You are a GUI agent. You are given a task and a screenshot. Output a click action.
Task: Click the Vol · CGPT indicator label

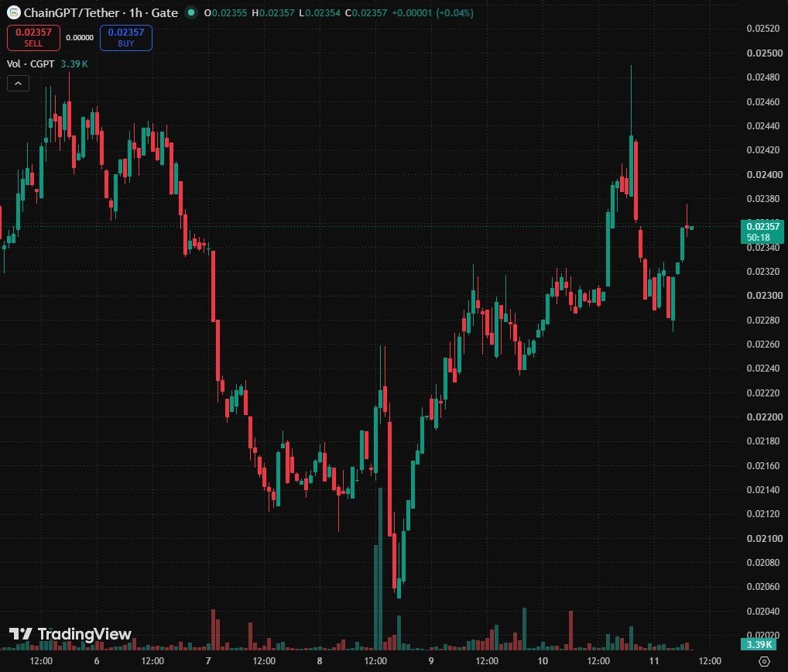click(31, 63)
